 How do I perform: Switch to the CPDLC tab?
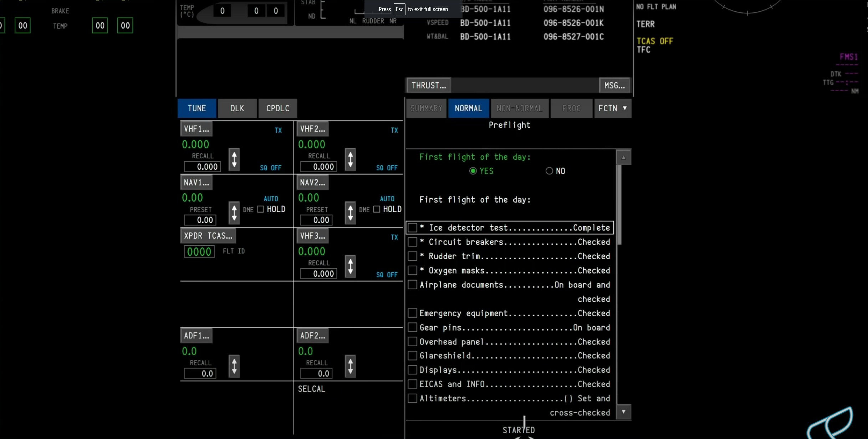278,108
